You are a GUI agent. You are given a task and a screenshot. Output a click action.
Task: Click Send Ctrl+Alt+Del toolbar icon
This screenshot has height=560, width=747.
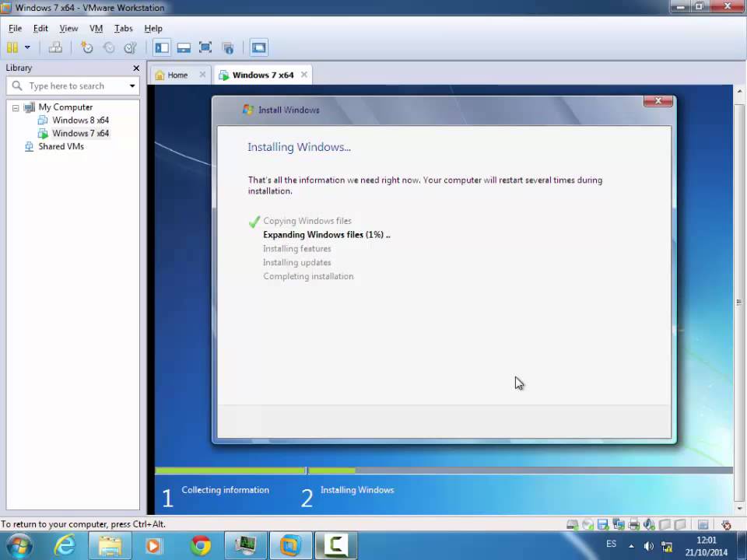55,47
